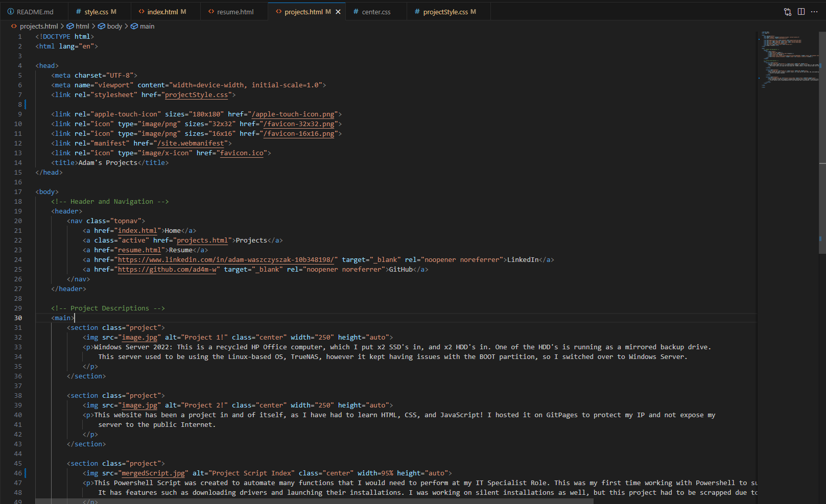Close the projects.html tab

tap(338, 12)
